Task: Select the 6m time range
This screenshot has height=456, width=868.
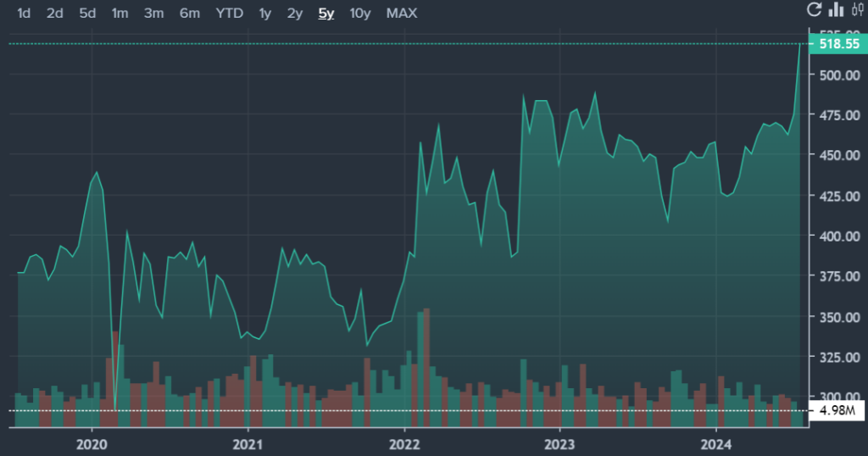Action: pyautogui.click(x=189, y=13)
